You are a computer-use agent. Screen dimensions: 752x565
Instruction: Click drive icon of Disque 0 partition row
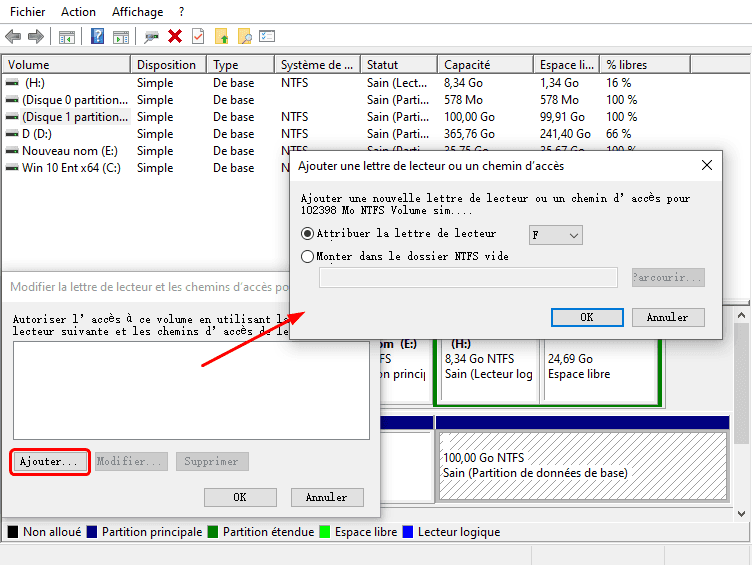coord(12,100)
